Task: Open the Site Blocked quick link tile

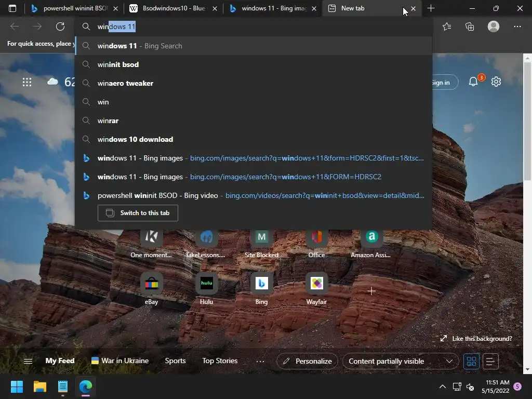Action: coord(261,244)
